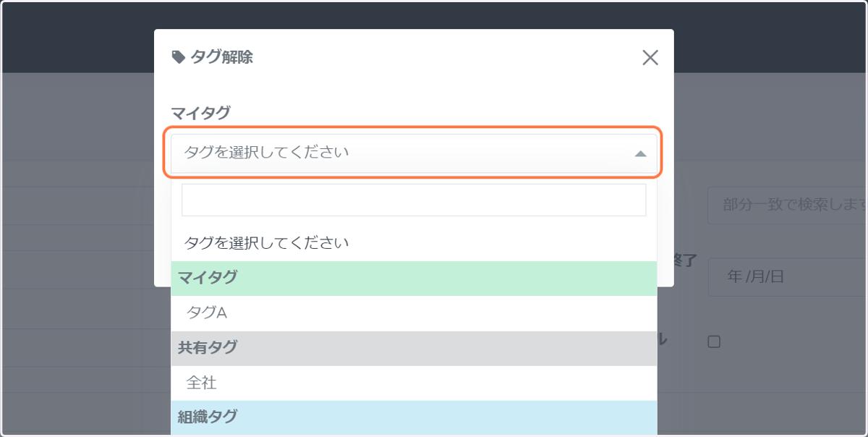The width and height of the screenshot is (868, 437).
Task: Collapse the マイタグ tag select dropdown
Action: click(x=414, y=153)
